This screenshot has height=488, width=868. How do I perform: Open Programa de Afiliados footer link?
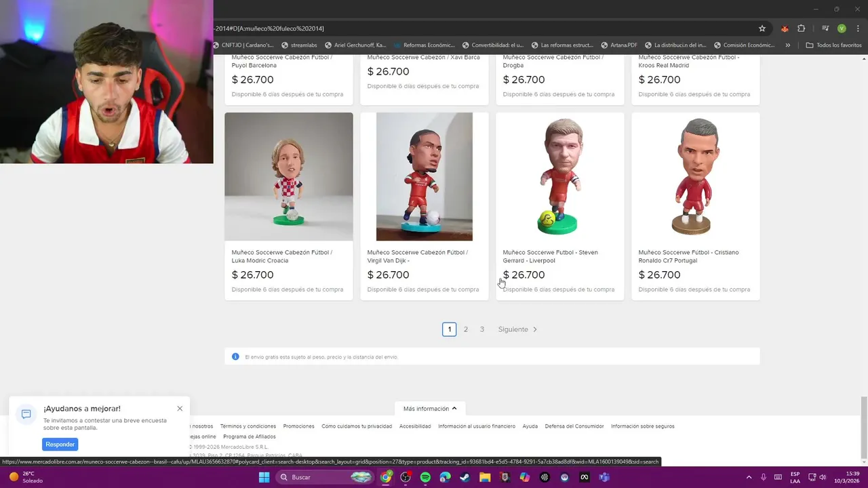pyautogui.click(x=250, y=436)
